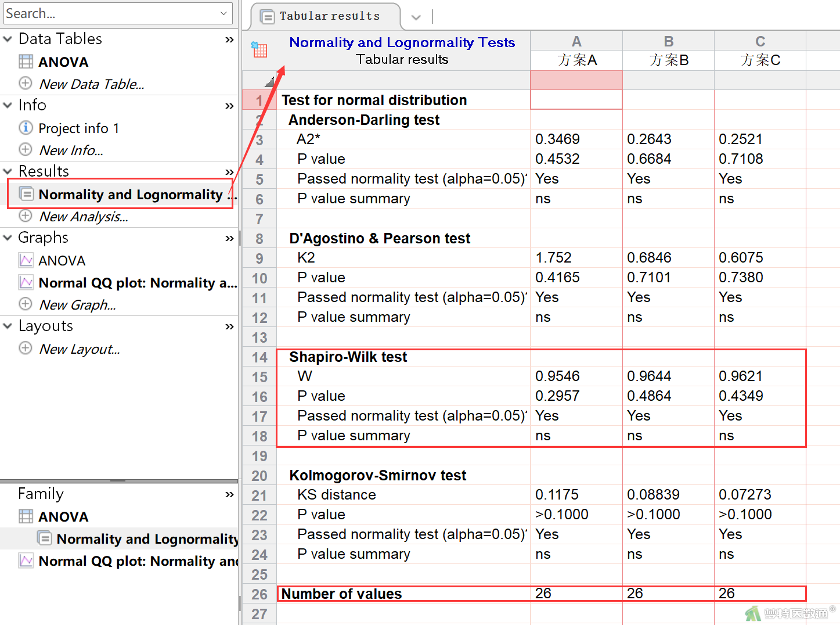Click the Normal QQ plot icon in Family panel

click(26, 561)
